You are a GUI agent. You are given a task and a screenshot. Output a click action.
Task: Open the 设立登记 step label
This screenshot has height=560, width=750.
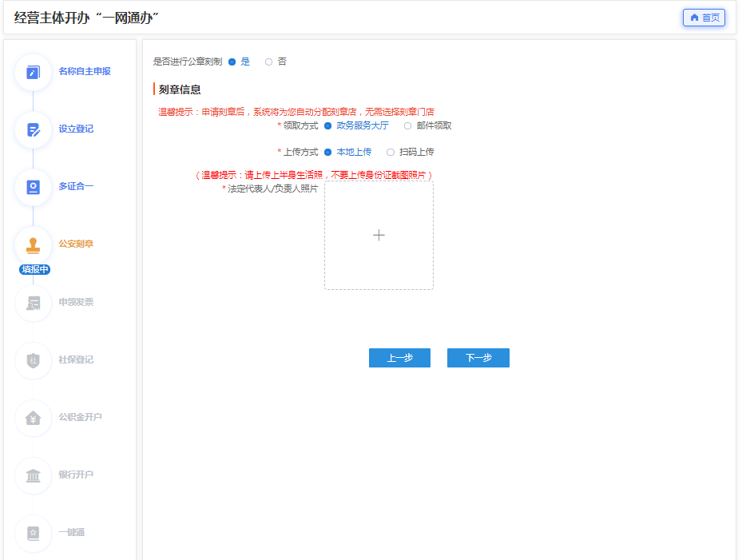point(76,129)
